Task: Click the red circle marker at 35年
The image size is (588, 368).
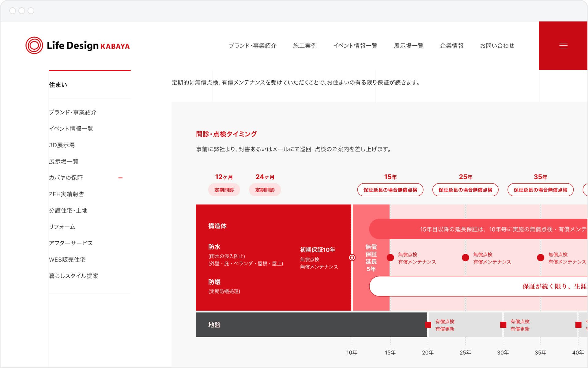Action: pos(541,258)
